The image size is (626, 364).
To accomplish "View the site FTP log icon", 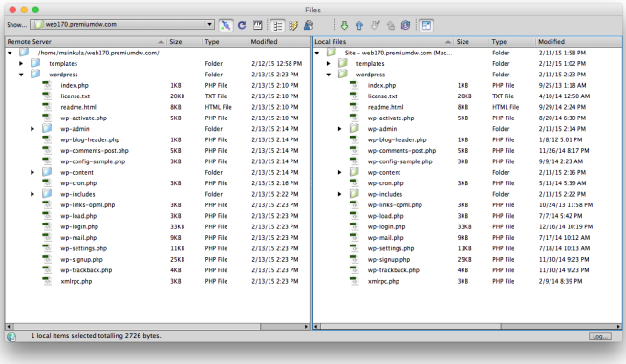I will click(x=258, y=26).
